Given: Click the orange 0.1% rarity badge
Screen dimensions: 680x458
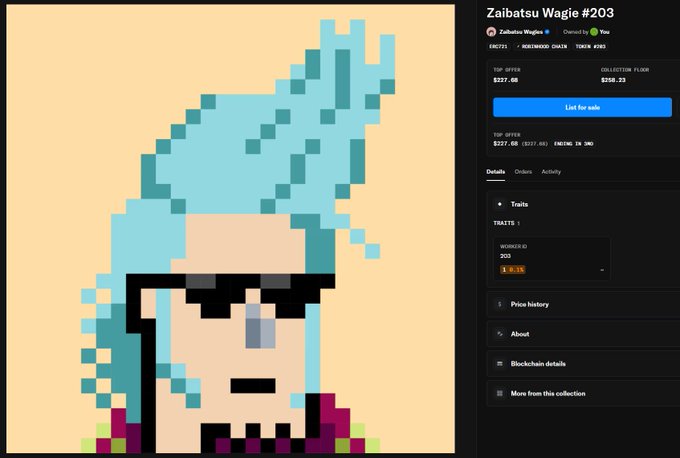Looking at the screenshot, I should tap(512, 270).
